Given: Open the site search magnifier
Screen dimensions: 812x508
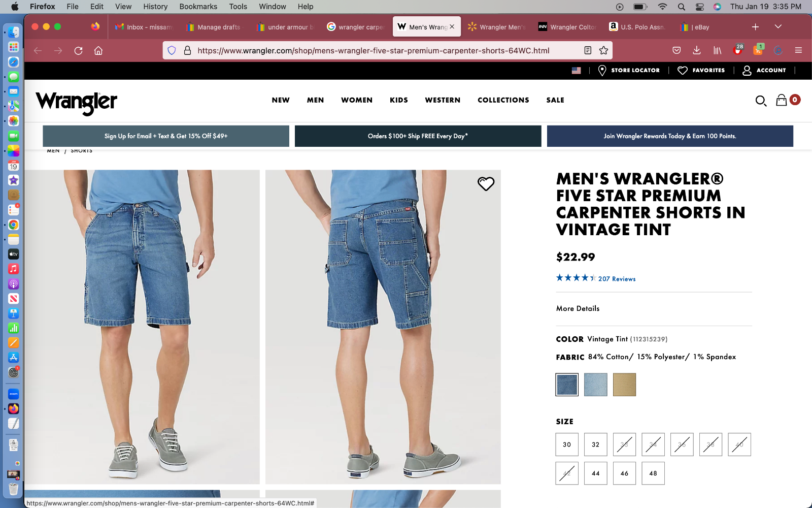Looking at the screenshot, I should point(761,101).
